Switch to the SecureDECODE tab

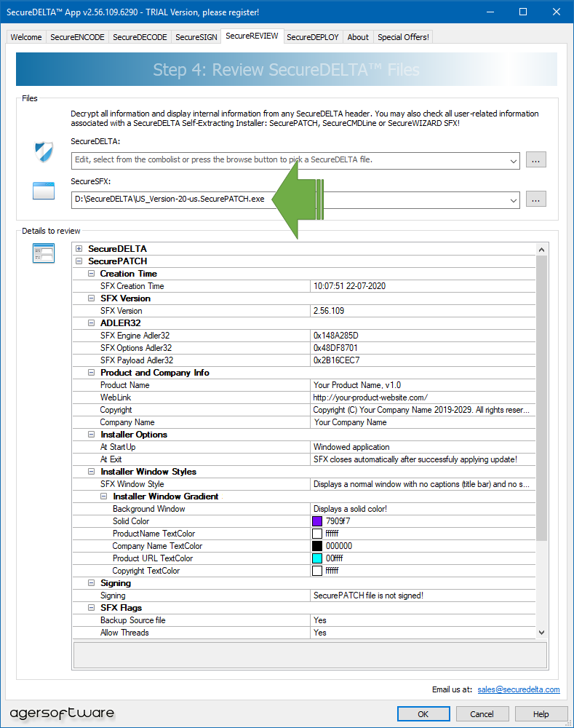coord(140,37)
